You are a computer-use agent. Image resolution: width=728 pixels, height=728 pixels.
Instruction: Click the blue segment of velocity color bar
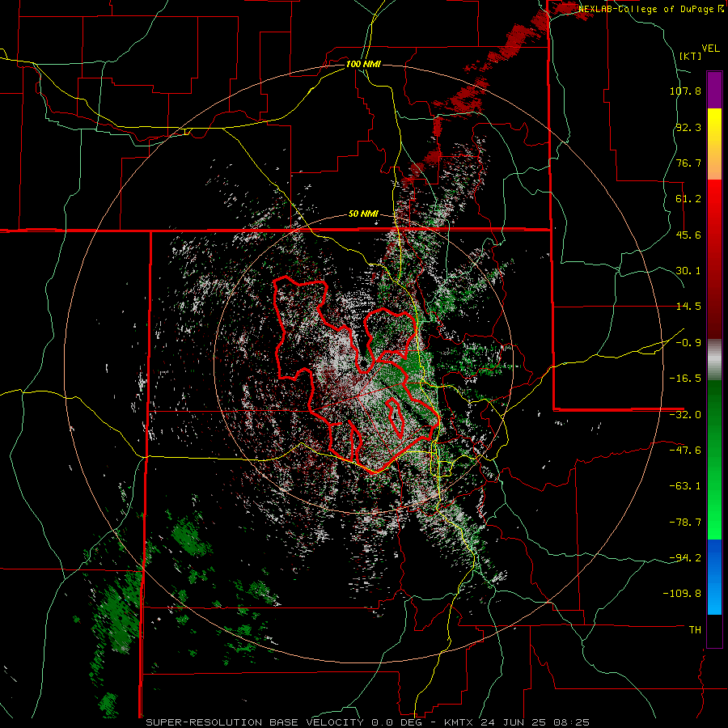[714, 577]
